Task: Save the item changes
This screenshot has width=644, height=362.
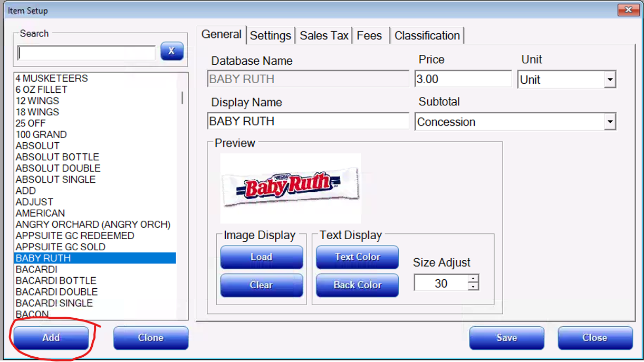Action: coord(507,338)
